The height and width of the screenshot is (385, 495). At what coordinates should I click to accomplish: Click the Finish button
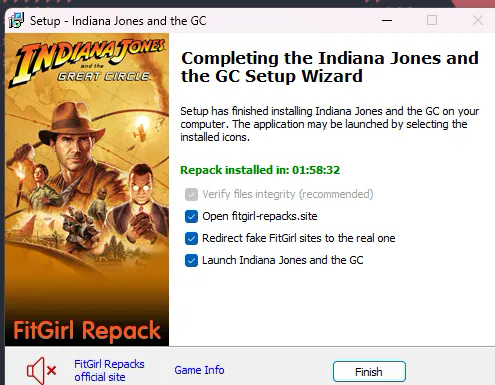(369, 371)
